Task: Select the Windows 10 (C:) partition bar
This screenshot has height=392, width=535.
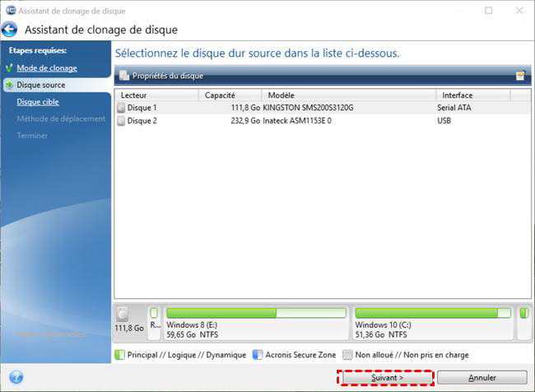Action: point(433,313)
